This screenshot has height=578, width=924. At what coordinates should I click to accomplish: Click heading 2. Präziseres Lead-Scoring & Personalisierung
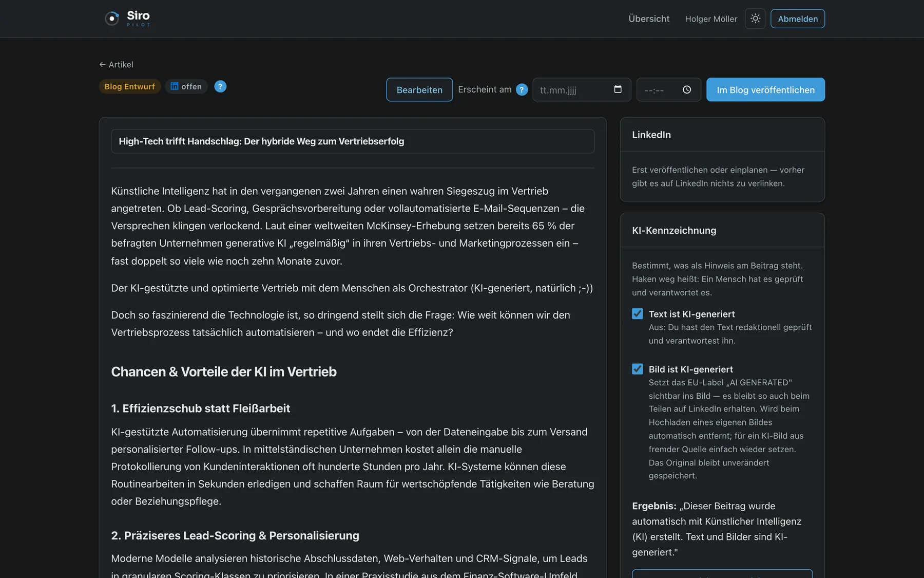point(235,535)
